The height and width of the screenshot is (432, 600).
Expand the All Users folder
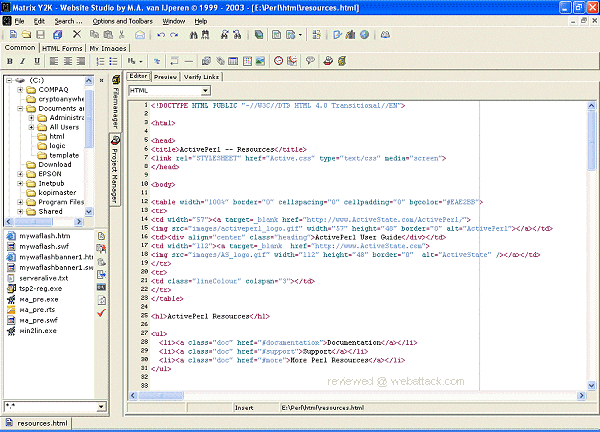pyautogui.click(x=31, y=127)
